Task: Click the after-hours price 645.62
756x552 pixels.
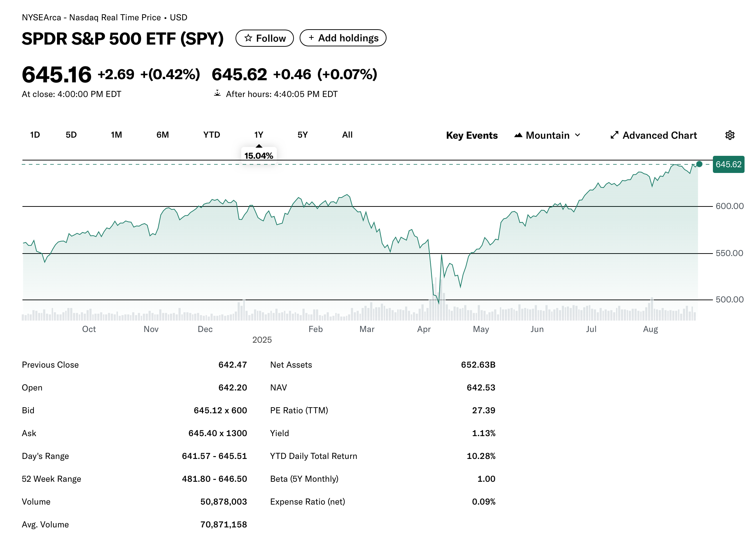Action: click(239, 75)
